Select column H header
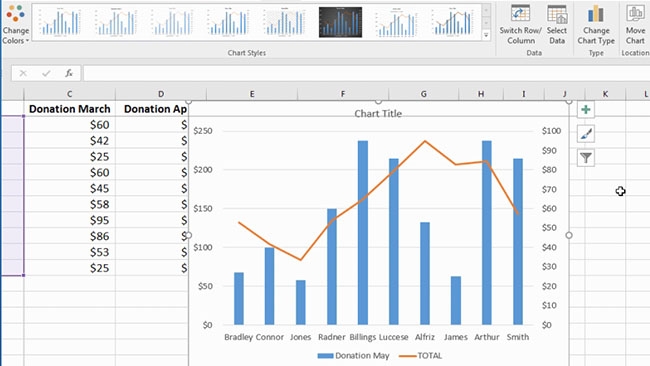Screen dimensions: 650x366 tap(481, 94)
